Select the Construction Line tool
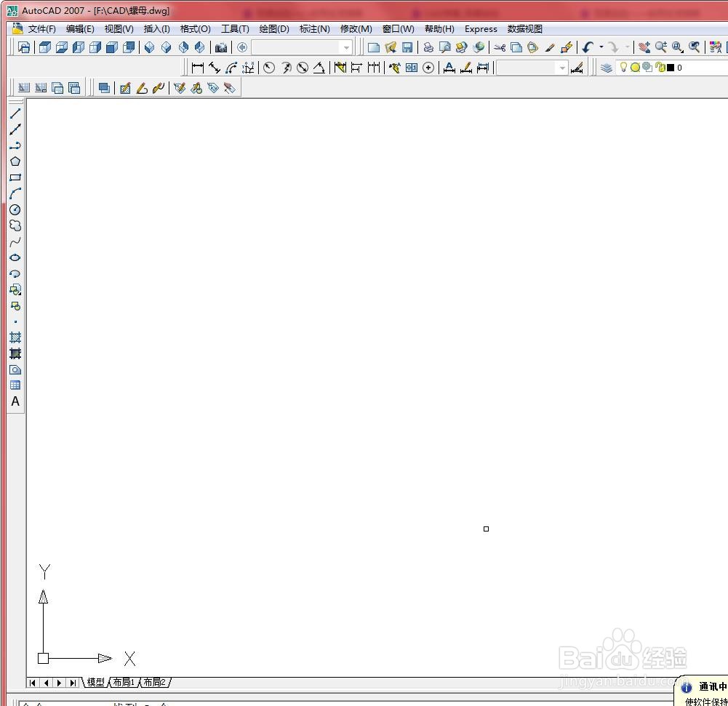The image size is (728, 706). coord(15,129)
